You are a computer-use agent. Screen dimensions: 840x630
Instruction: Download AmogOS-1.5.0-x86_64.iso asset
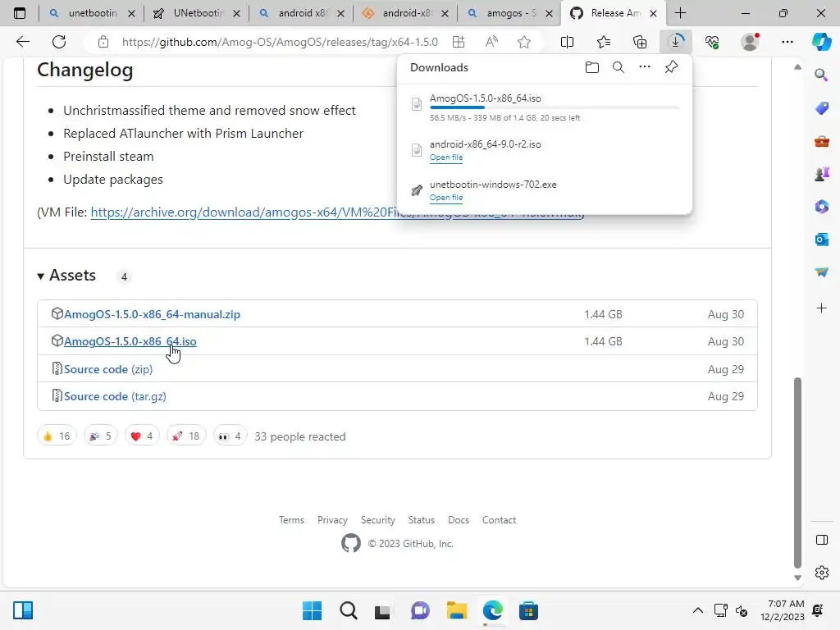(x=130, y=341)
